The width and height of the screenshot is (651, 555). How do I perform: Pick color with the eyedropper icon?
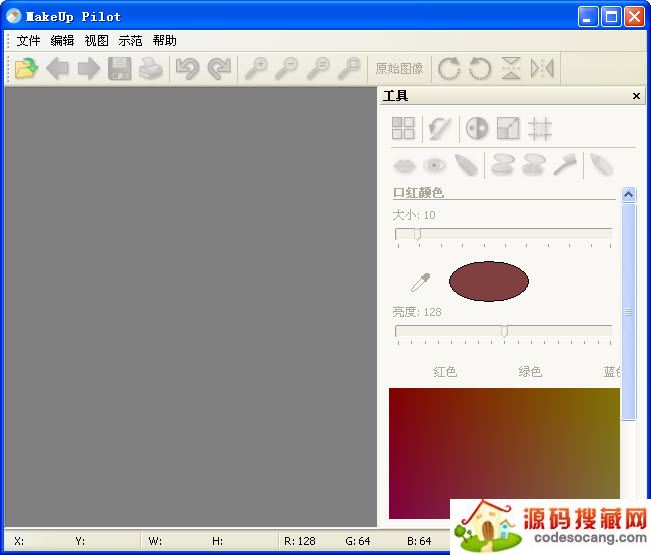420,282
